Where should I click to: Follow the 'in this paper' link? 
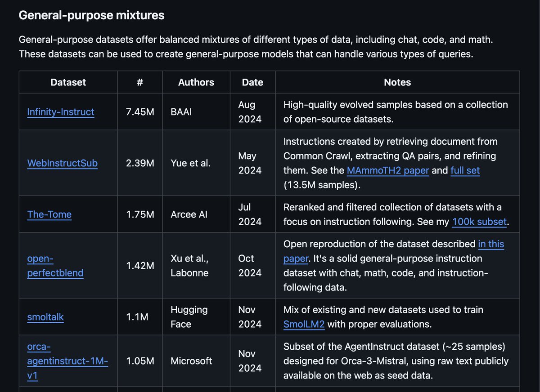[x=394, y=251]
